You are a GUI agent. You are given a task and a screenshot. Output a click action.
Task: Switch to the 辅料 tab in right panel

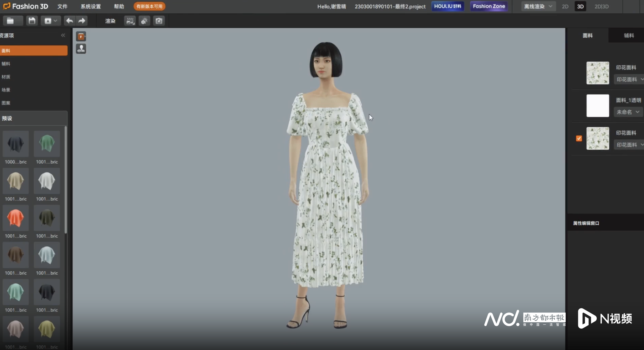point(629,36)
